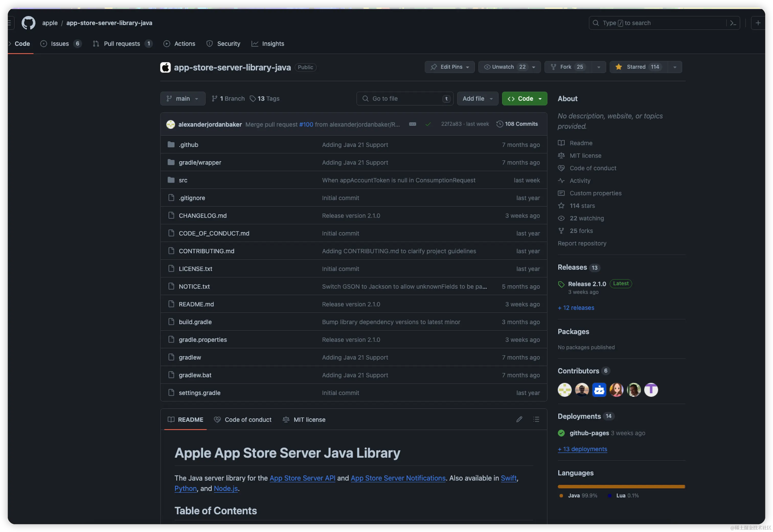The image size is (773, 532).
Task: Open README outline list icon
Action: point(536,419)
